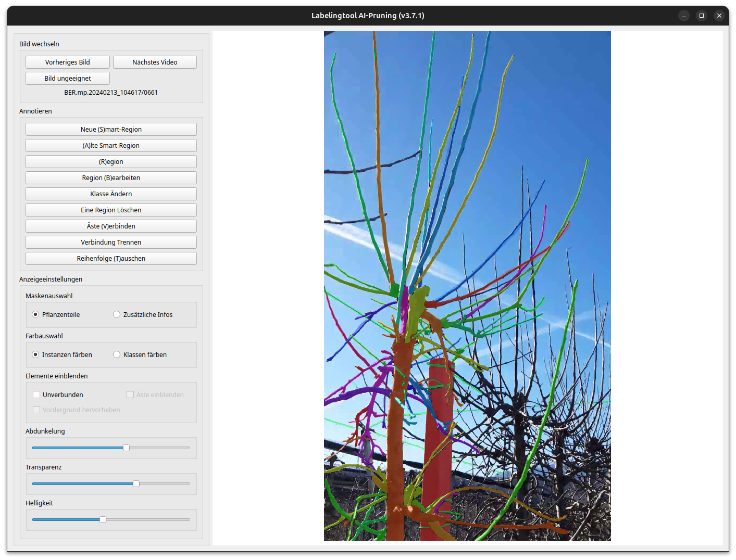The height and width of the screenshot is (560, 736).
Task: Mark image as Bild ungeeignet
Action: pos(68,79)
